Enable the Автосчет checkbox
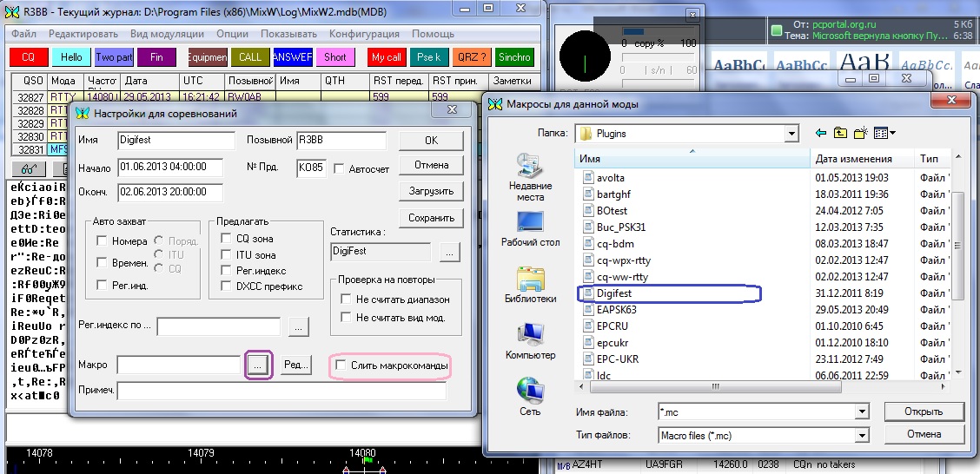The width and height of the screenshot is (980, 474). 340,168
